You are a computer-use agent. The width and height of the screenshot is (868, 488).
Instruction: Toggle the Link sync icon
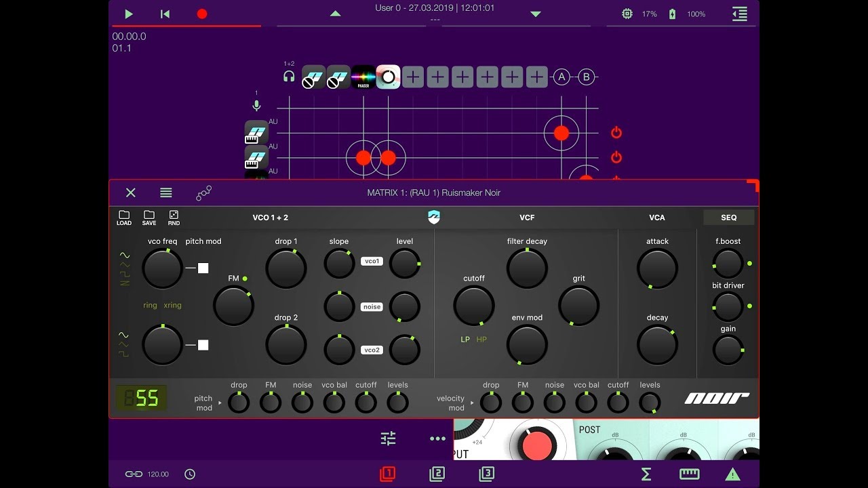[x=134, y=474]
